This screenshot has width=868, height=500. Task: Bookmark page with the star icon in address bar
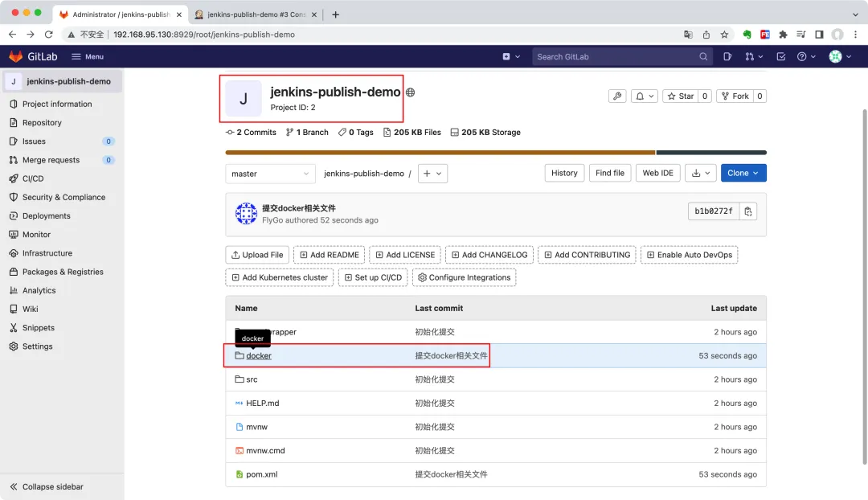coord(724,35)
